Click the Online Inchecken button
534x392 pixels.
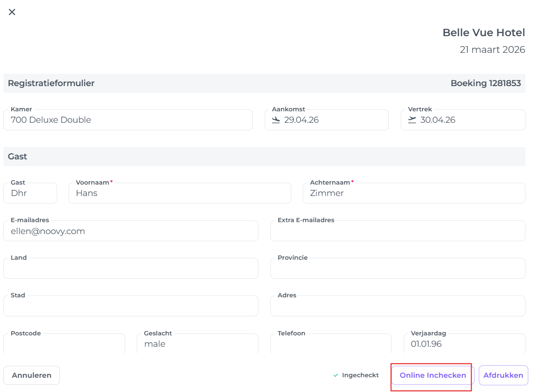tap(433, 375)
